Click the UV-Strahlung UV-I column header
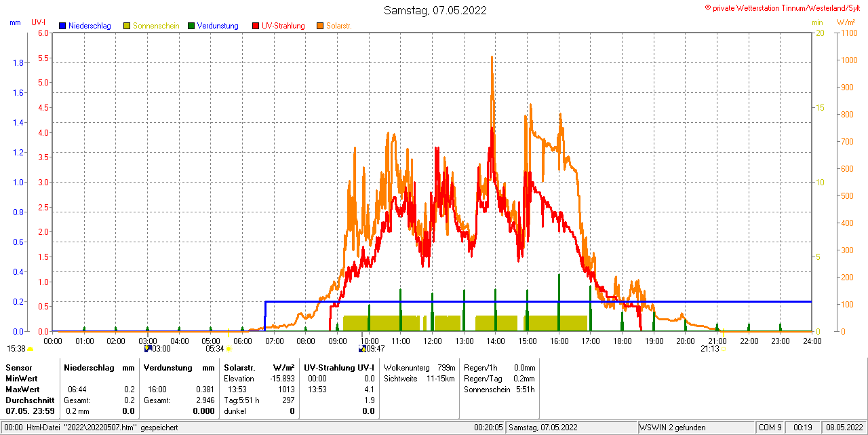868x435 pixels. pyautogui.click(x=339, y=367)
